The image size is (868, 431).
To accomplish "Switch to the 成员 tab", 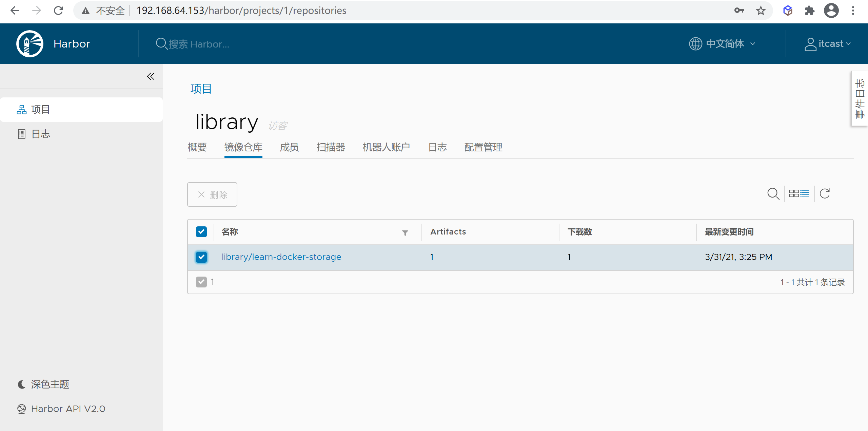I will pyautogui.click(x=289, y=147).
